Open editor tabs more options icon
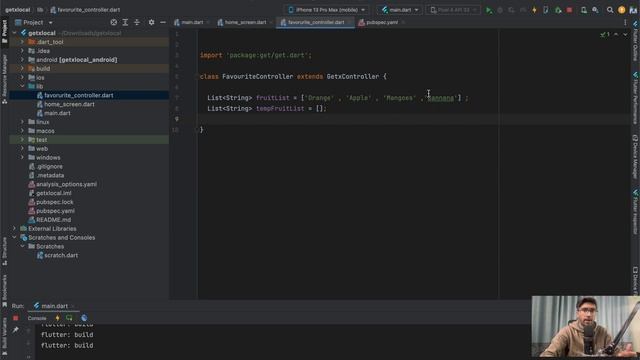Screen dimensions: 640x360 tap(625, 22)
